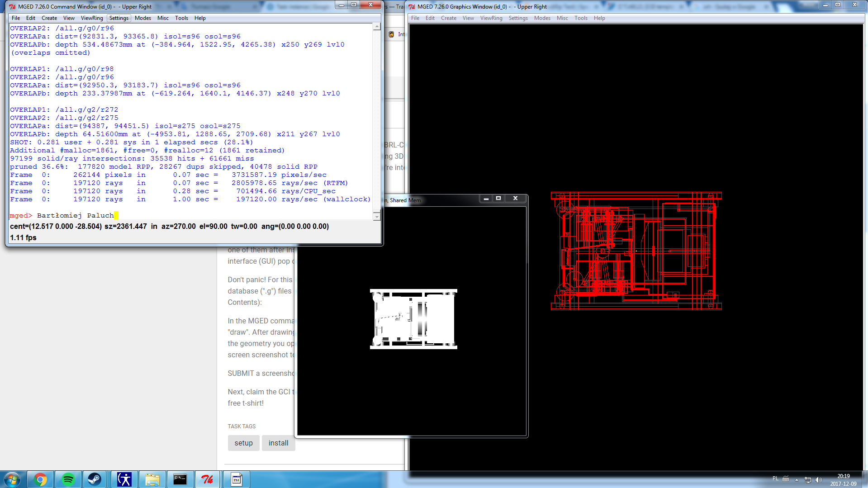Open ViewRing menu in Graphics Window
This screenshot has height=488, width=868.
pyautogui.click(x=491, y=18)
